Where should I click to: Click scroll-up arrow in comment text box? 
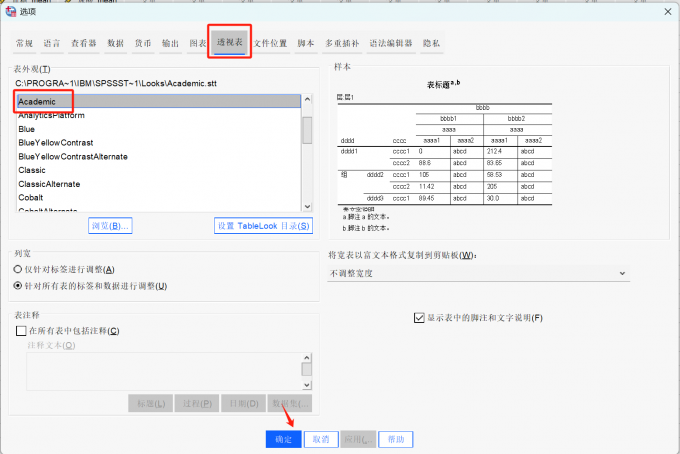[307, 358]
